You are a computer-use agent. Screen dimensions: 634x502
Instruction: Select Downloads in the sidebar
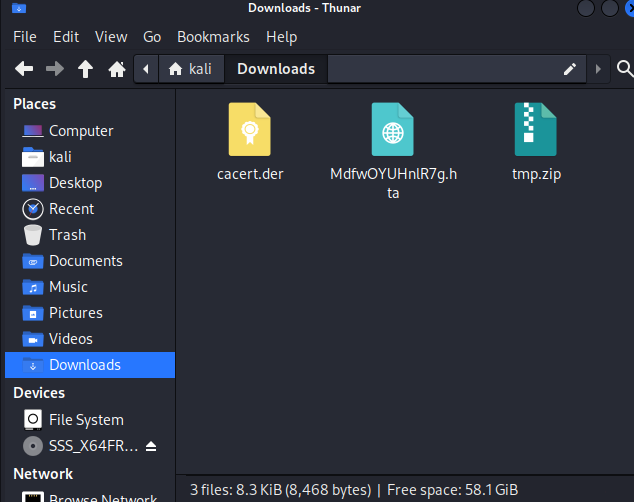(90, 365)
